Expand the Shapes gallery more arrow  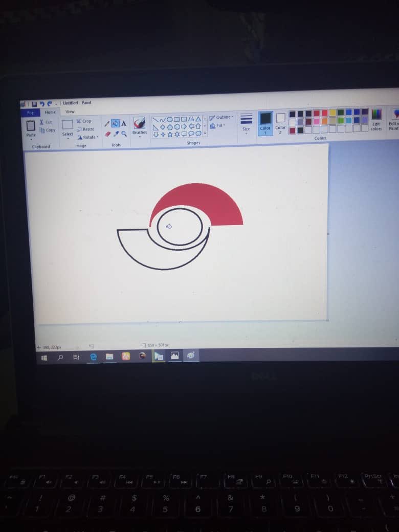point(205,134)
